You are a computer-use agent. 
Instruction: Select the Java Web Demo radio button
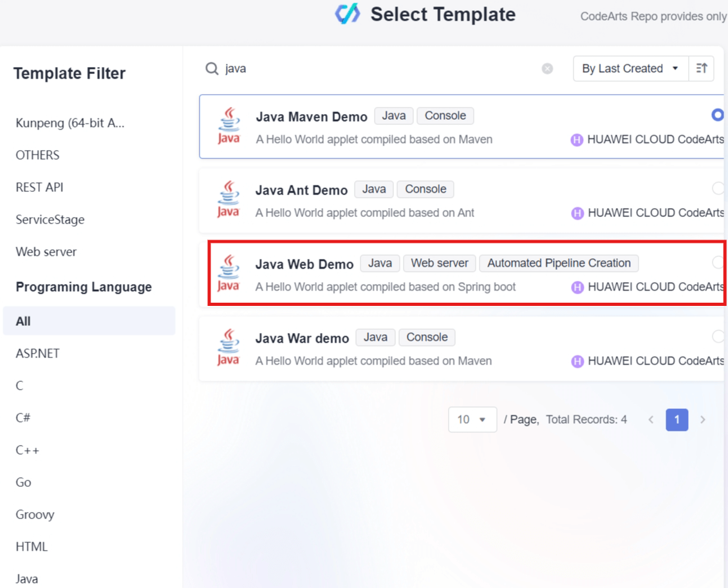(x=718, y=262)
